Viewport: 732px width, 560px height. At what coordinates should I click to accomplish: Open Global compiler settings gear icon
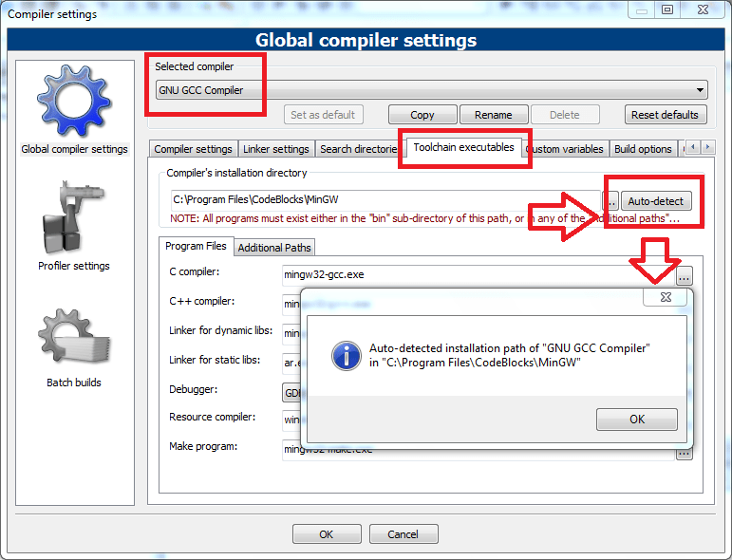tap(74, 101)
